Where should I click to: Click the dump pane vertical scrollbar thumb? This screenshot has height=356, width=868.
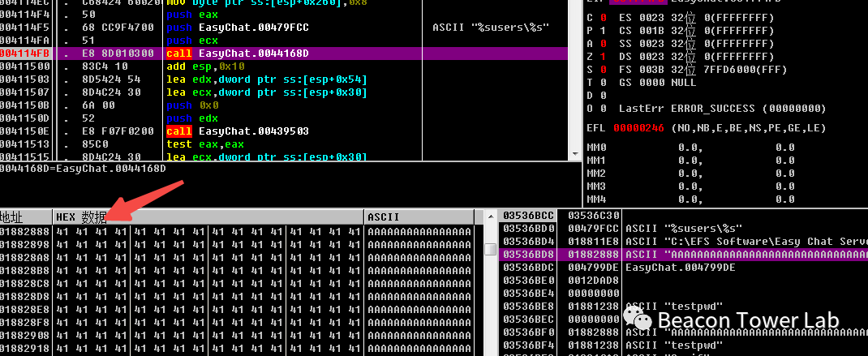[x=490, y=250]
